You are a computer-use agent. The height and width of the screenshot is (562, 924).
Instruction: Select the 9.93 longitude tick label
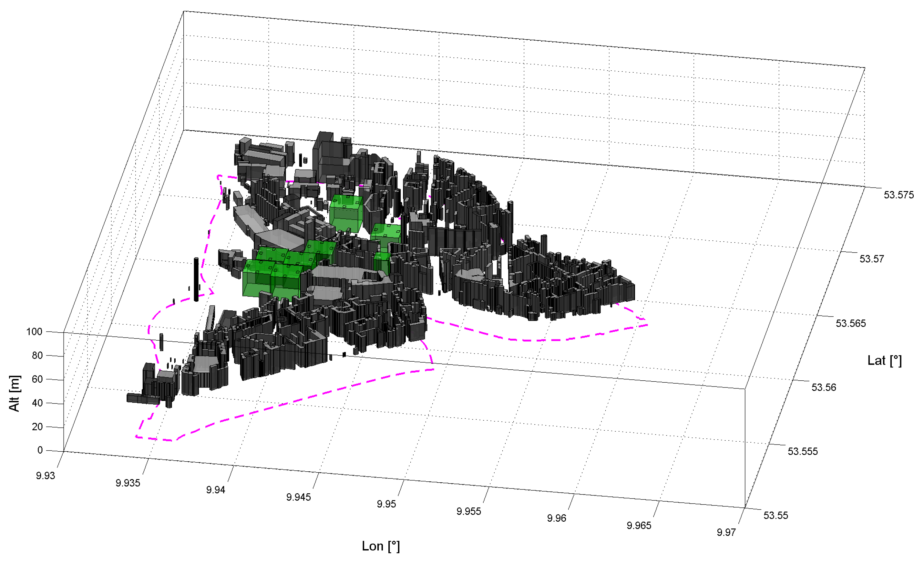click(46, 476)
